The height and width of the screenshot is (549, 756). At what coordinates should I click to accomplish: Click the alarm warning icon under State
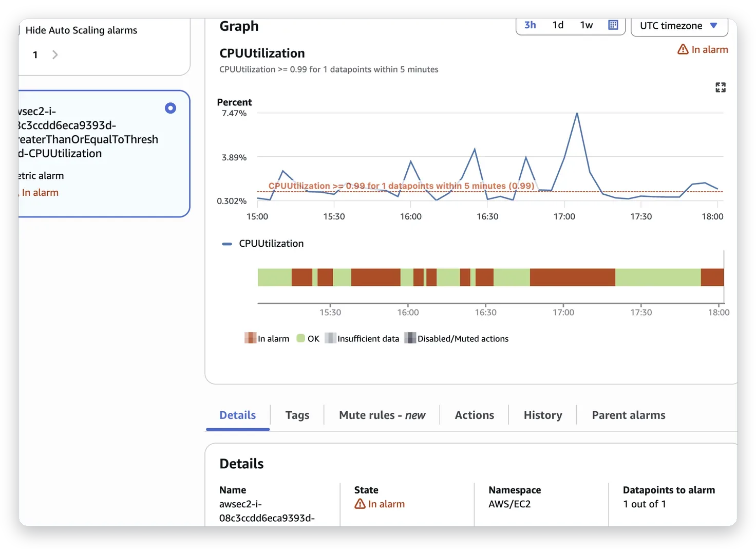click(x=360, y=504)
